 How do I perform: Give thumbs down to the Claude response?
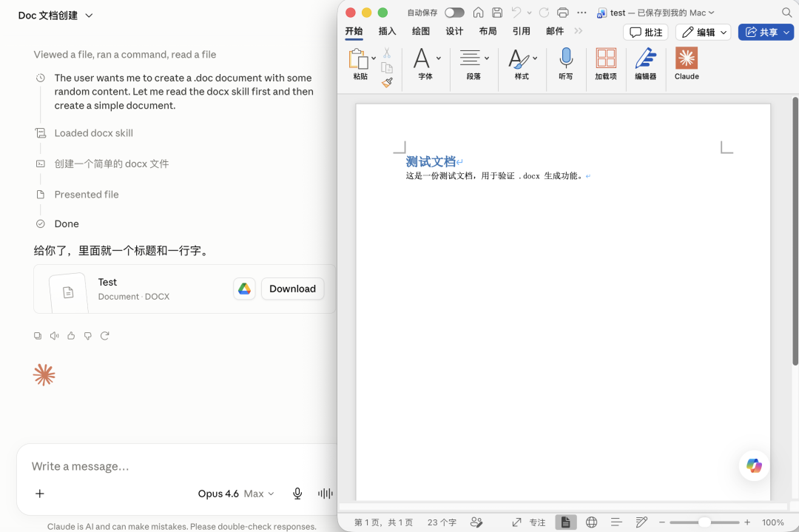pyautogui.click(x=88, y=336)
